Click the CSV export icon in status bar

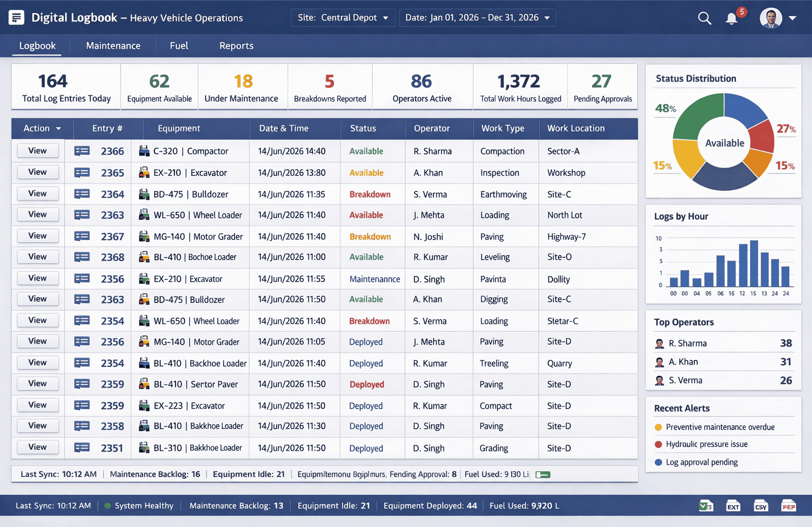tap(761, 505)
